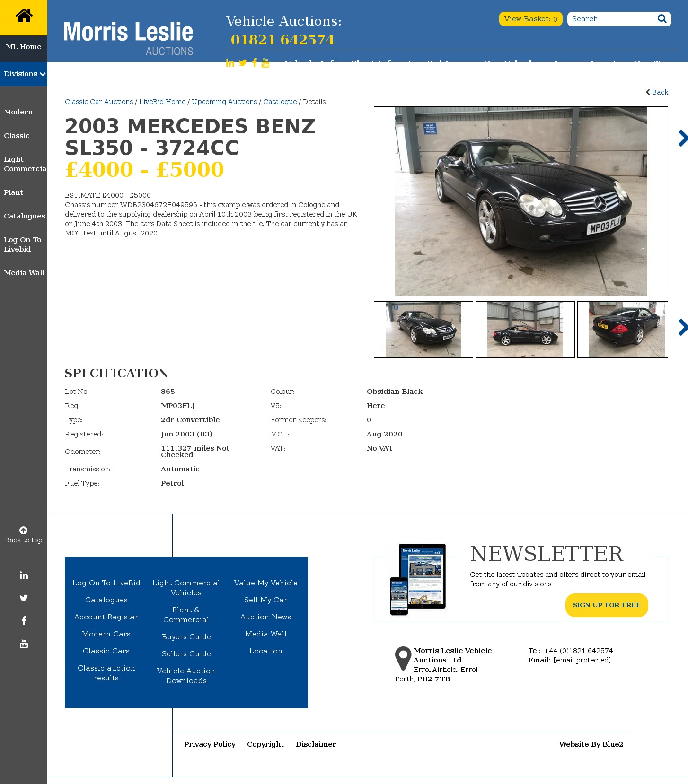The width and height of the screenshot is (688, 784).
Task: Open the header Facebook icon
Action: point(255,63)
